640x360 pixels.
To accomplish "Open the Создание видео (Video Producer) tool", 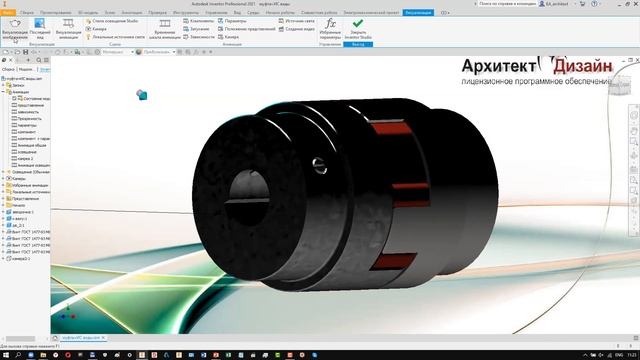I will pyautogui.click(x=296, y=29).
